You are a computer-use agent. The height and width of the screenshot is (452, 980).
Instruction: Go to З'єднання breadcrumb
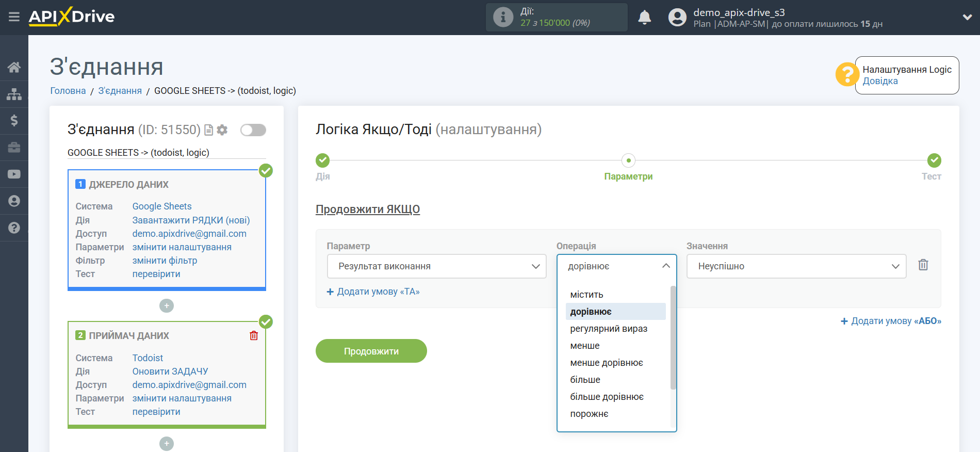[120, 91]
